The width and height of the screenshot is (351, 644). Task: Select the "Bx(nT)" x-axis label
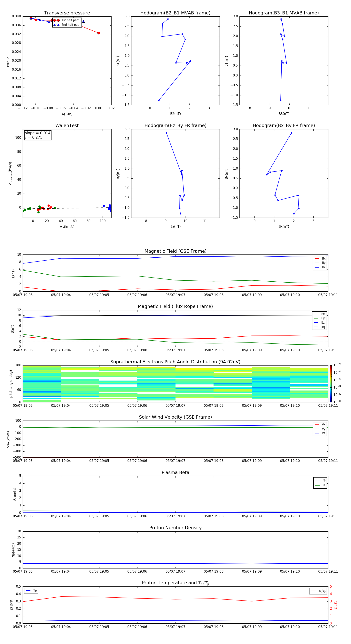pyautogui.click(x=284, y=227)
